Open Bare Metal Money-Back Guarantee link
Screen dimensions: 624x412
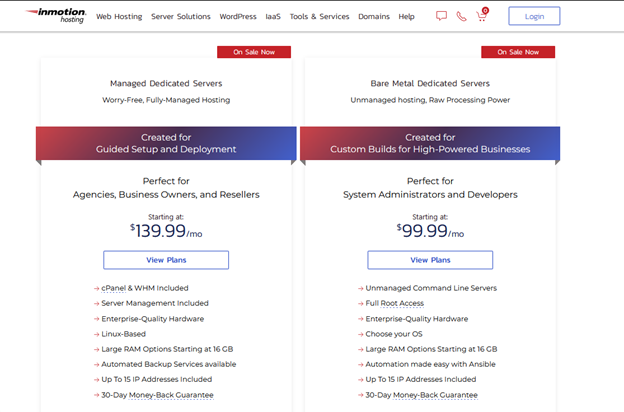pos(435,395)
